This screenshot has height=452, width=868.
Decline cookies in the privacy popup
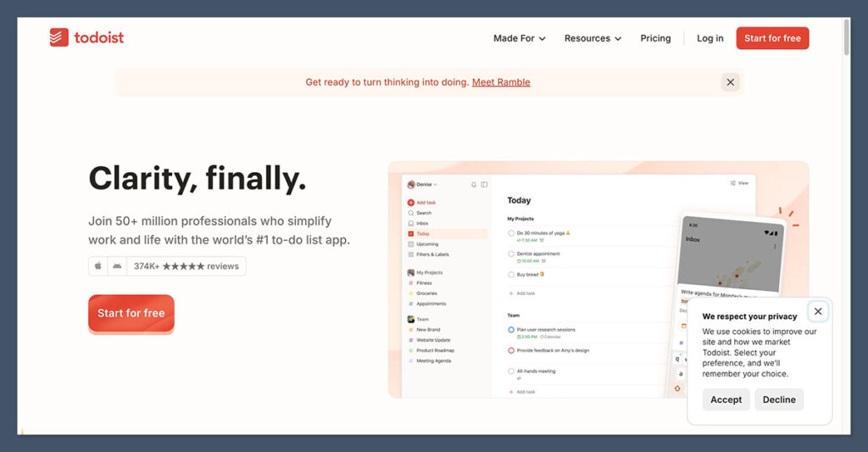[779, 399]
